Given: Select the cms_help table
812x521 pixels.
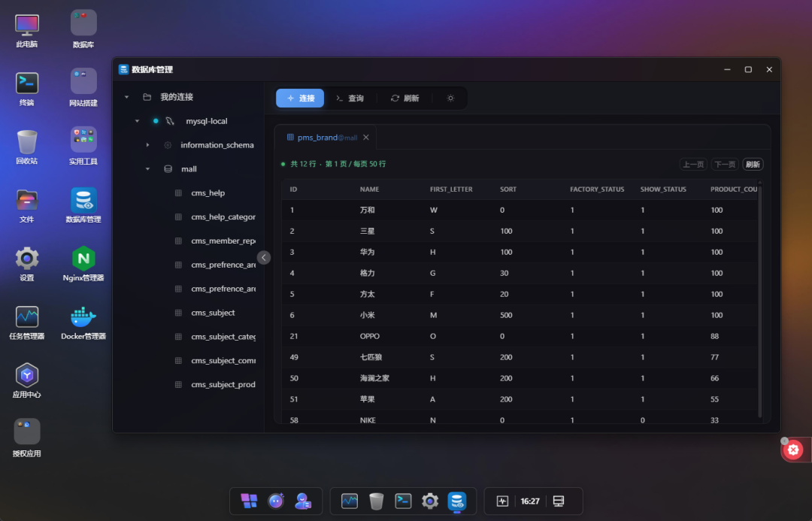Looking at the screenshot, I should click(208, 192).
